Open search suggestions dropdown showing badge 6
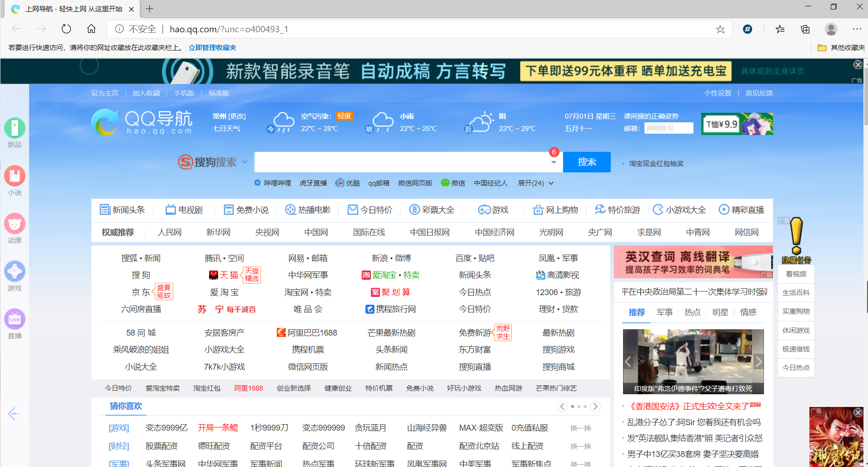The height and width of the screenshot is (467, 868). [554, 163]
